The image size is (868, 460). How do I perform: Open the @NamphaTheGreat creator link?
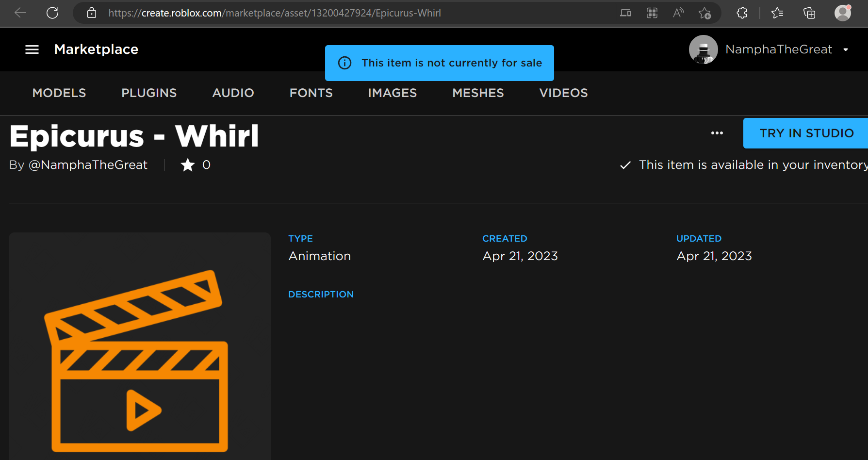tap(88, 165)
